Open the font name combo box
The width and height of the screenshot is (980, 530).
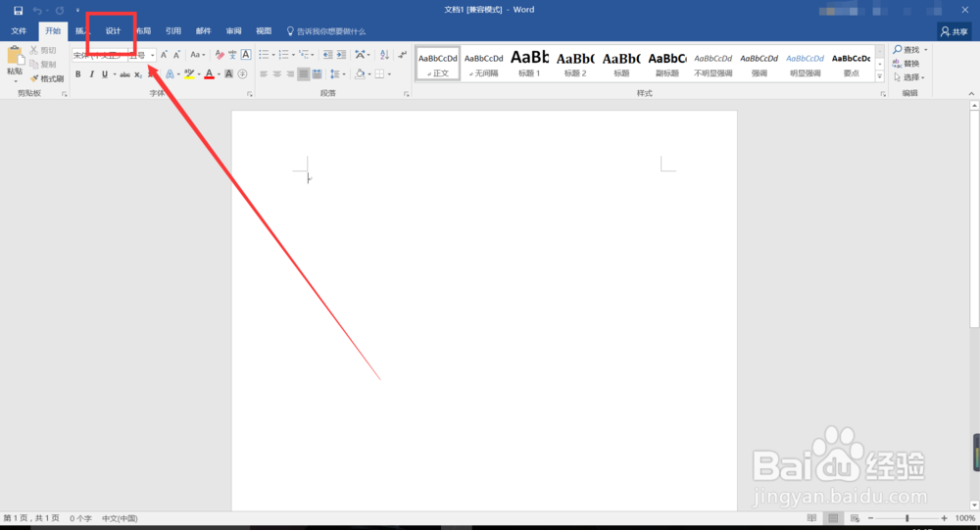point(99,55)
